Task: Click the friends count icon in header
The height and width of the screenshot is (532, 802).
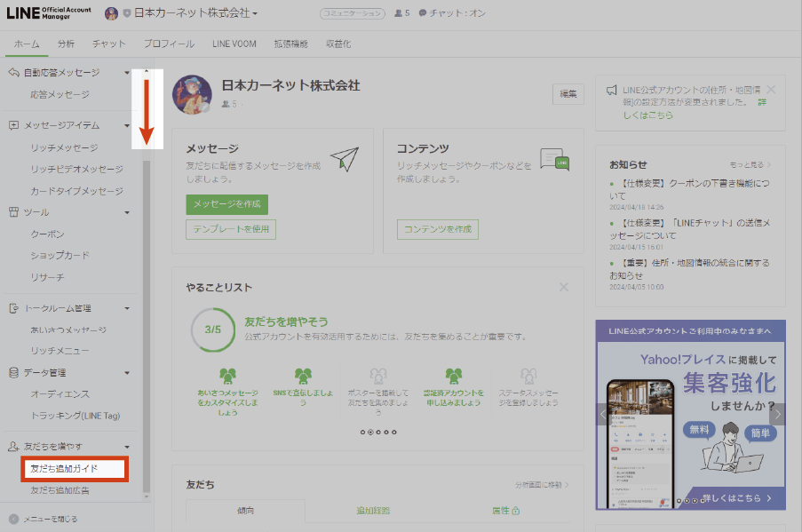Action: [x=399, y=13]
